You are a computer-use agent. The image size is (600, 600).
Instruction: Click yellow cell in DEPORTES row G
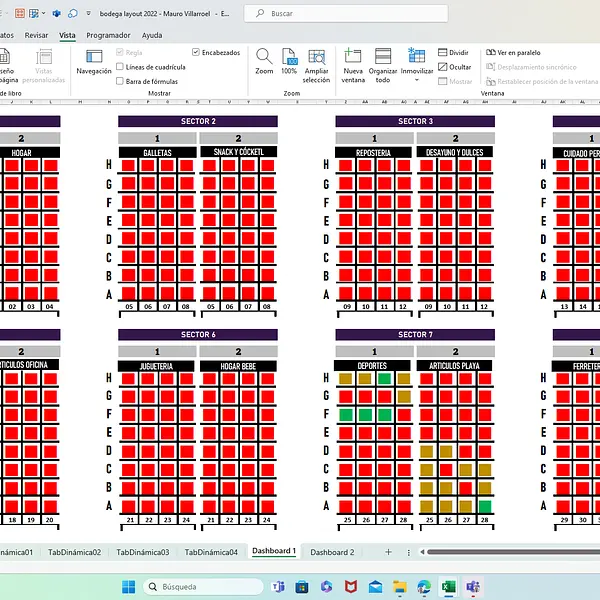(404, 396)
